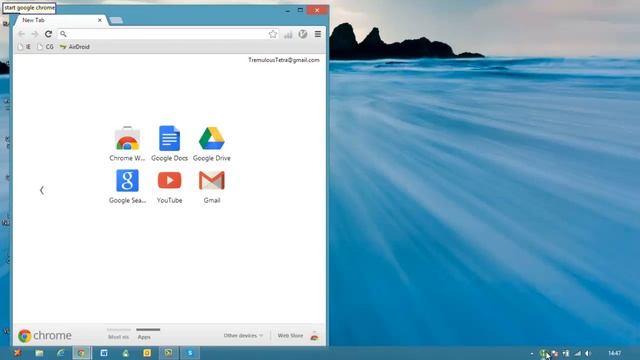Click the Chrome logo in bottom bar
This screenshot has height=360, width=640.
(x=45, y=336)
